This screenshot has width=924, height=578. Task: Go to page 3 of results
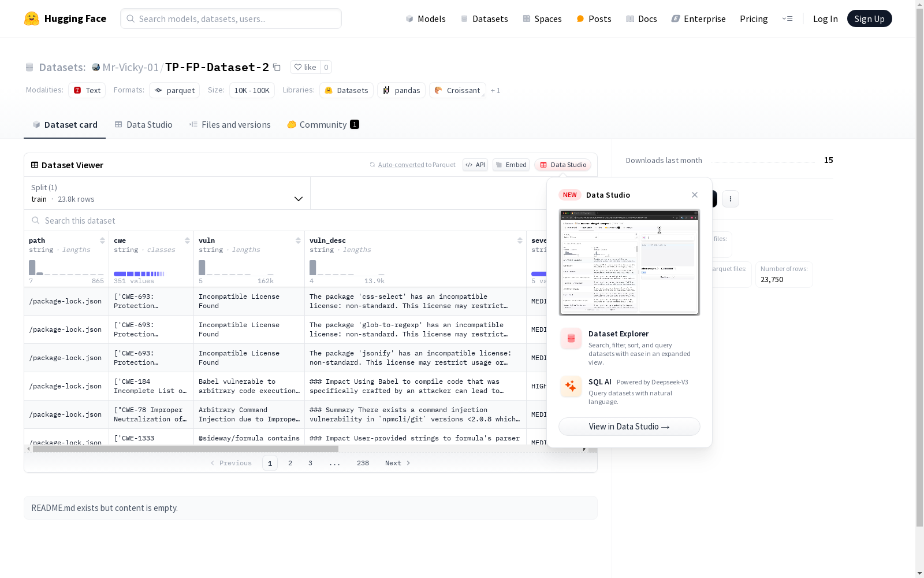coord(310,463)
